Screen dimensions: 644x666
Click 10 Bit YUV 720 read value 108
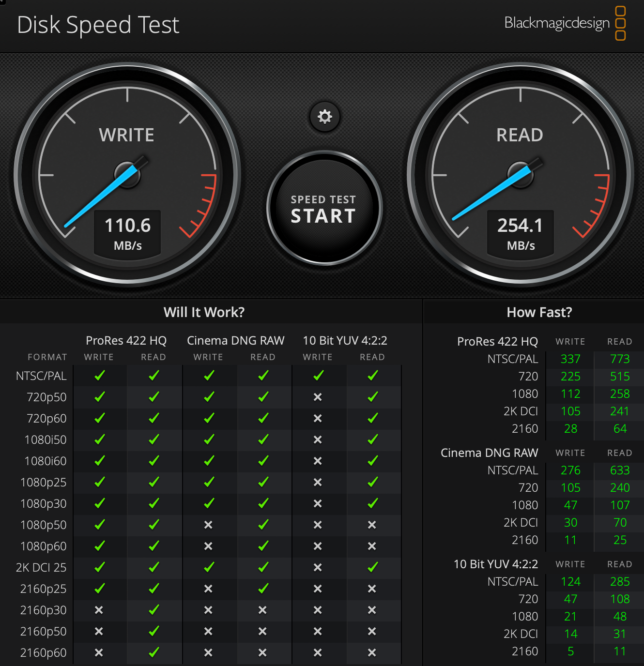[x=620, y=599]
